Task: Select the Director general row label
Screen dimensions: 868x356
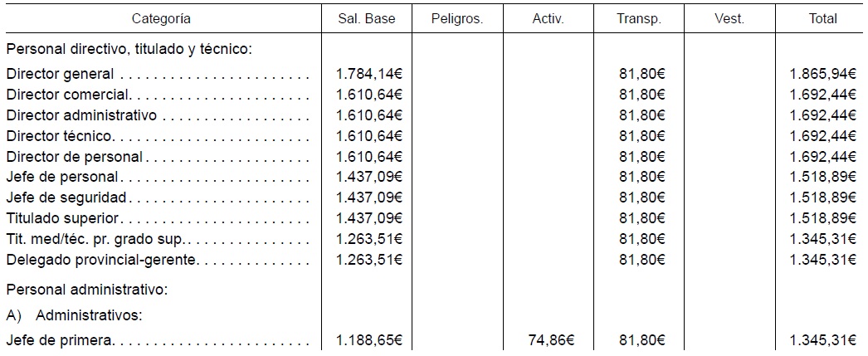Action: [x=61, y=74]
